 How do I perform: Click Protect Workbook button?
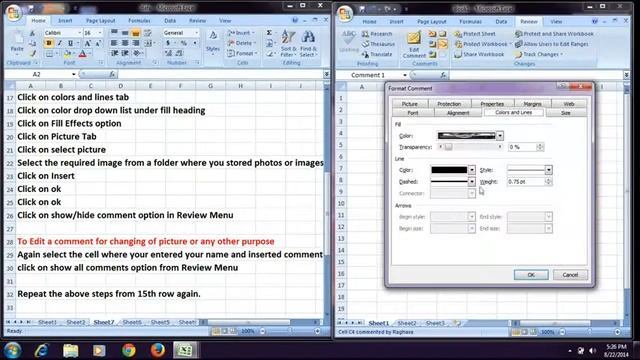click(483, 44)
